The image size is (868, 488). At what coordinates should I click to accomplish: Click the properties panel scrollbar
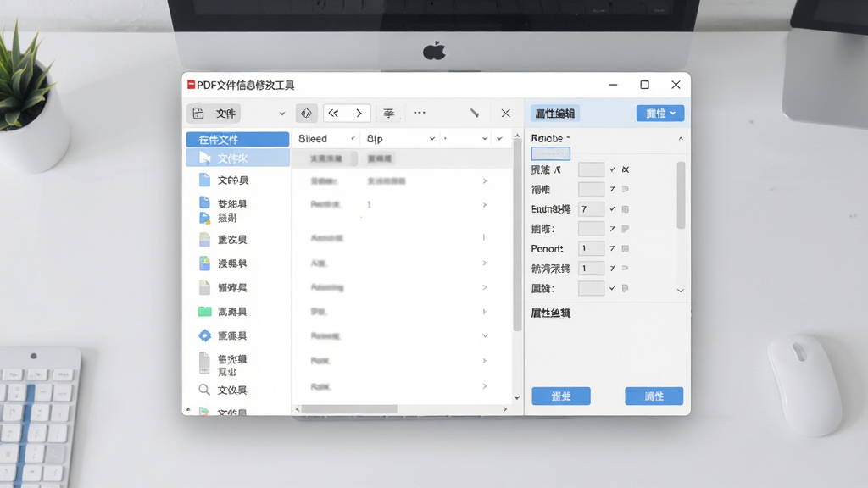pyautogui.click(x=681, y=196)
